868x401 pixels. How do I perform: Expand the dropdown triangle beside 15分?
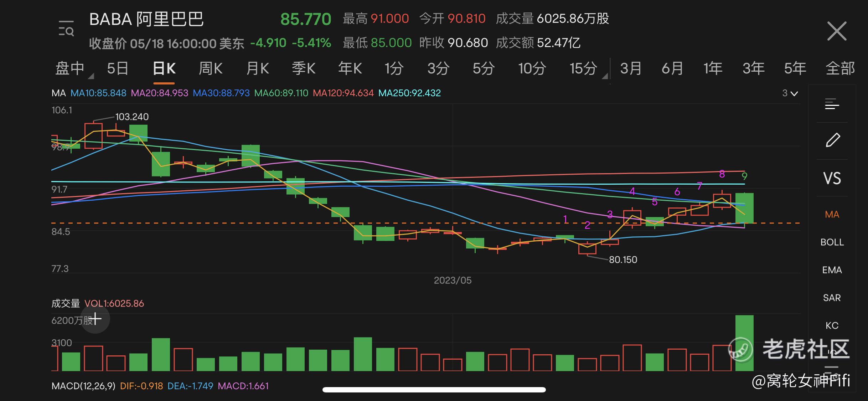(x=605, y=76)
